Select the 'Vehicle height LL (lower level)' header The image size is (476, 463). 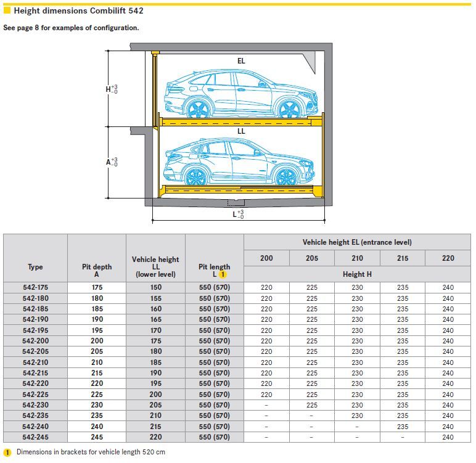(155, 267)
